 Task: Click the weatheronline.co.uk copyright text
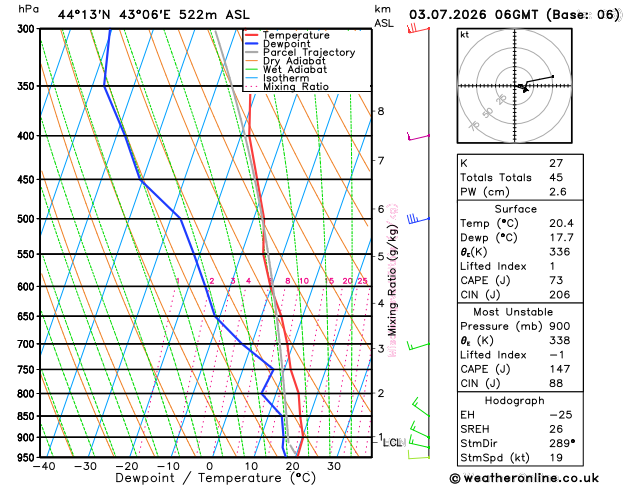click(x=524, y=478)
